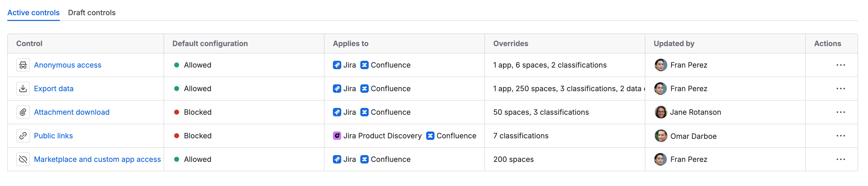The width and height of the screenshot is (868, 186).
Task: Click the Anonymous access incognito icon
Action: (x=23, y=65)
